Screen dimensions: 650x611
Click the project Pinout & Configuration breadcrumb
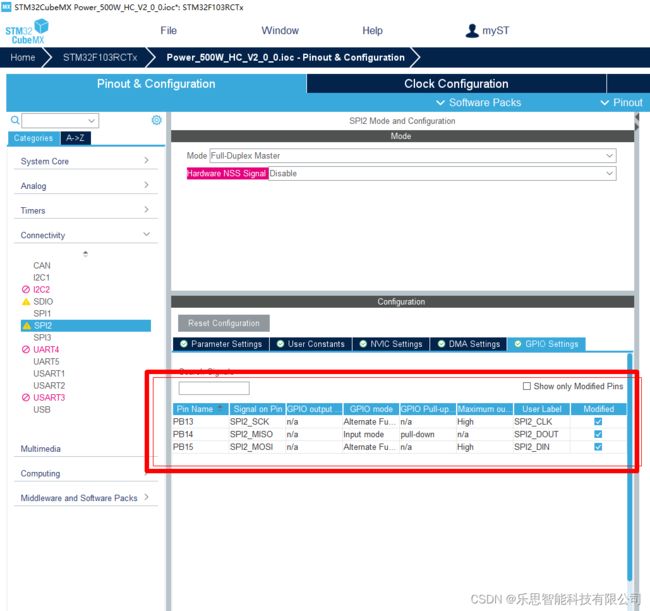(x=285, y=57)
